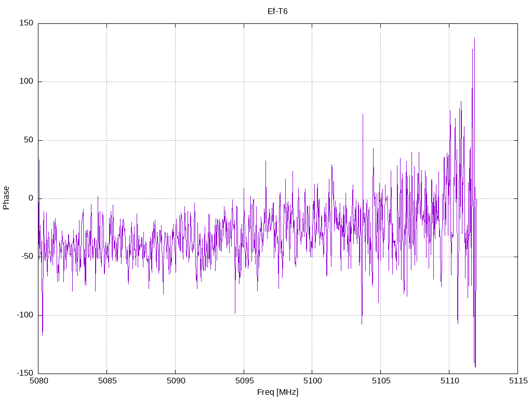Click the 5090 x-axis tick label
Viewport: 532px width, 399px height.
pos(176,381)
